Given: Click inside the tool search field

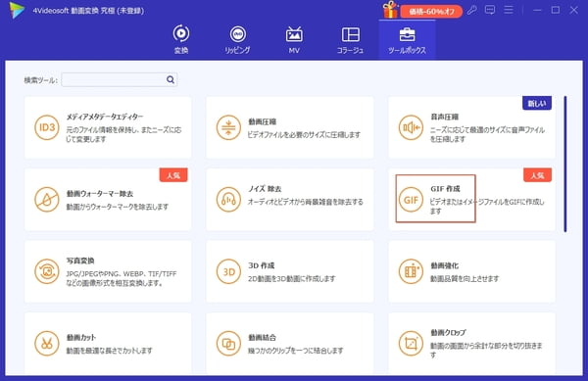Looking at the screenshot, I should [x=120, y=79].
